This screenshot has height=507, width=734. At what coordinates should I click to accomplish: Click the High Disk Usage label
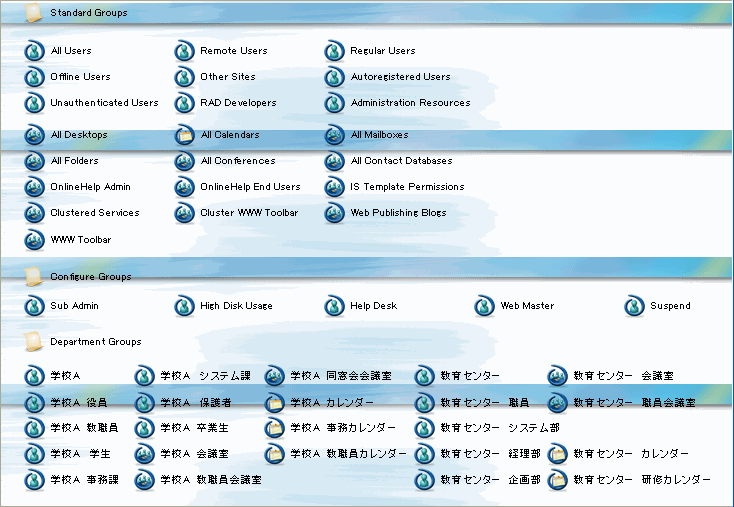pos(236,306)
